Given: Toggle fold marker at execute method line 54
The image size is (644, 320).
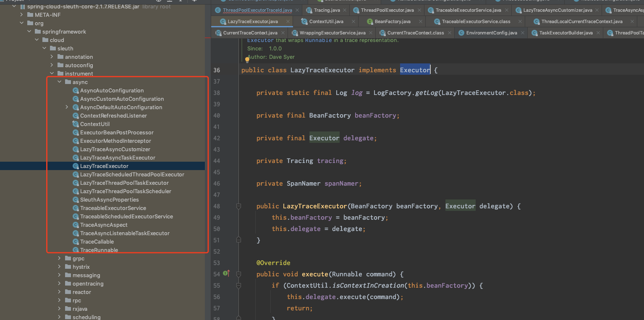Looking at the screenshot, I should 238,274.
